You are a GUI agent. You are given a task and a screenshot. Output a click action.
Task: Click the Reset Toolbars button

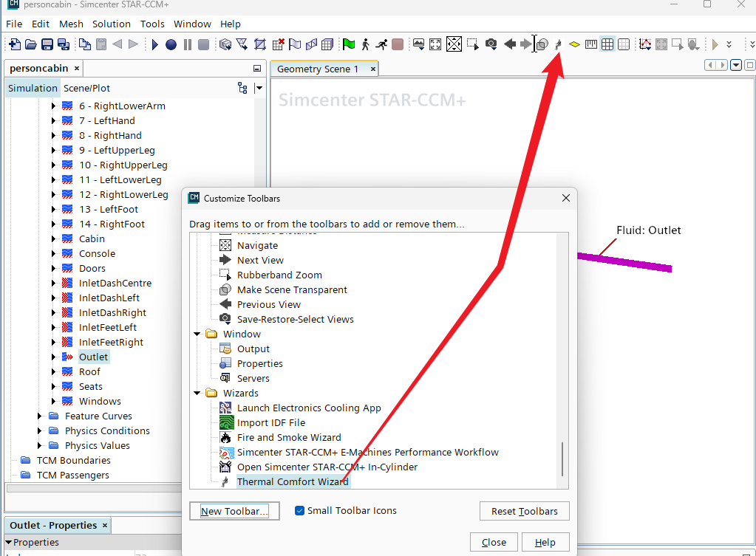[x=525, y=511]
